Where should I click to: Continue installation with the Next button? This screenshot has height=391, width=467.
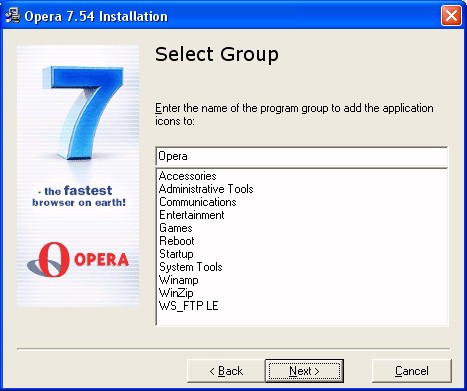pyautogui.click(x=304, y=371)
